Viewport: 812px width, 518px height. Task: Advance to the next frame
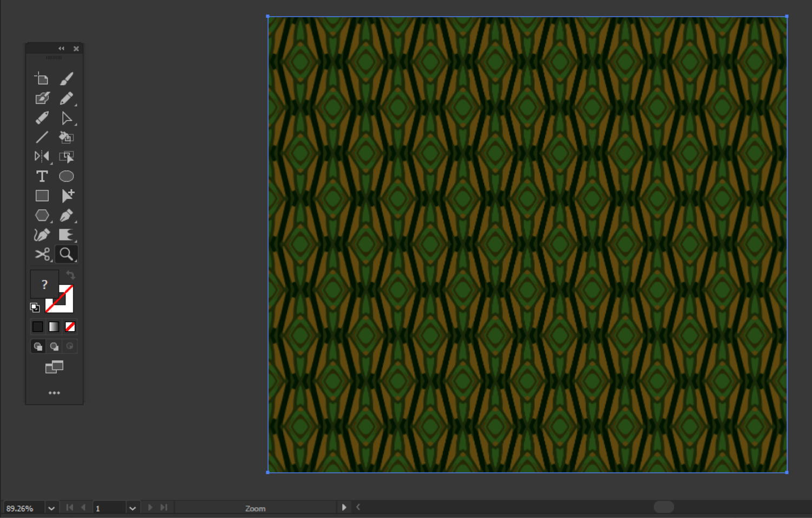pyautogui.click(x=150, y=507)
